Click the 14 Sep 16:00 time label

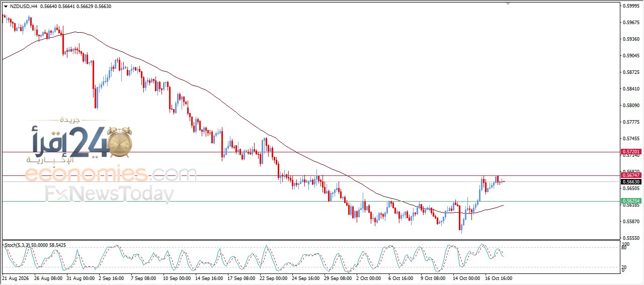point(209,278)
